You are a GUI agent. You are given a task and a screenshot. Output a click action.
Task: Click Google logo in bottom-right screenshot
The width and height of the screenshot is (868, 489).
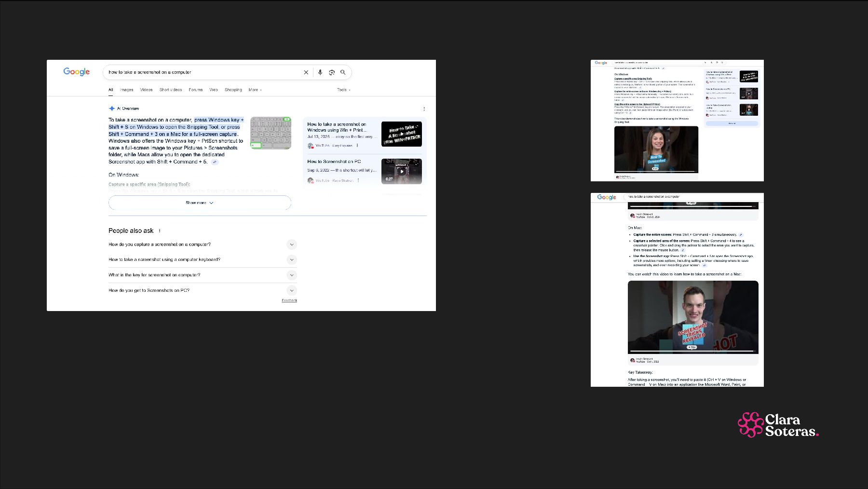[607, 197]
